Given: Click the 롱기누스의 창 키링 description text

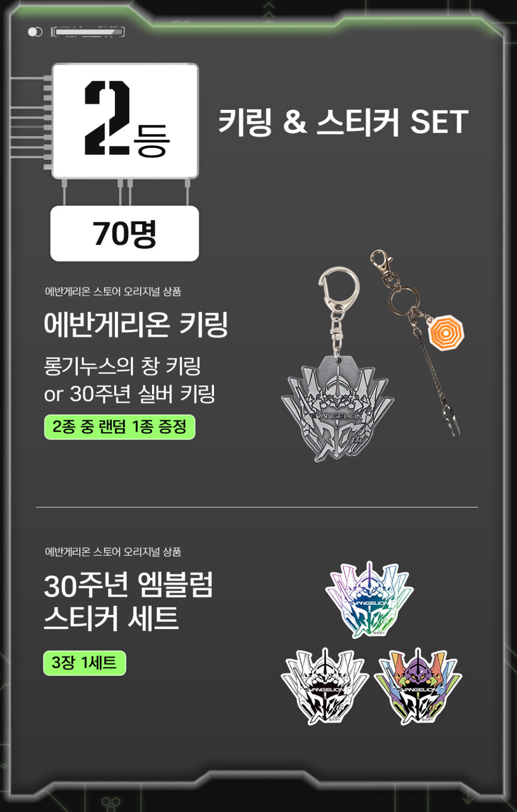Looking at the screenshot, I should click(122, 366).
